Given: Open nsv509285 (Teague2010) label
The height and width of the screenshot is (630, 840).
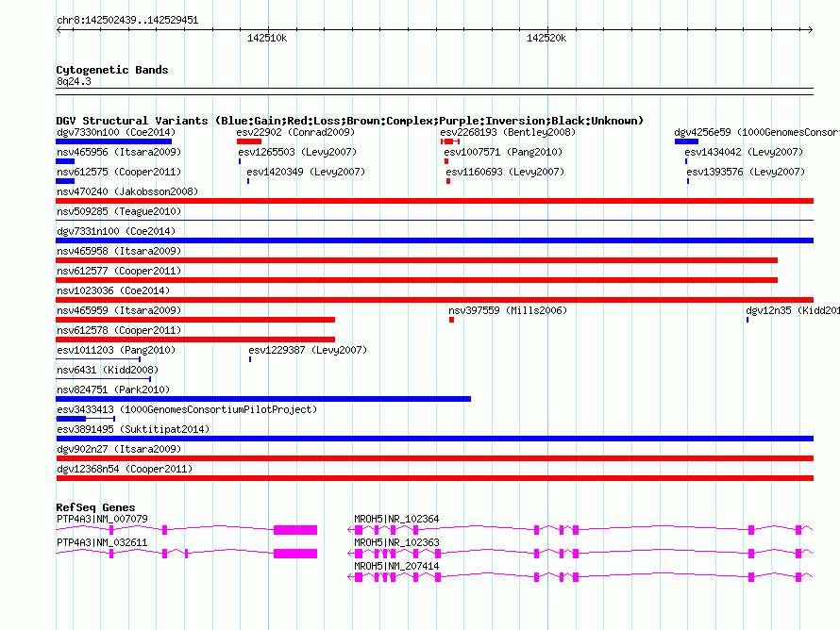Looking at the screenshot, I should click(x=119, y=211).
